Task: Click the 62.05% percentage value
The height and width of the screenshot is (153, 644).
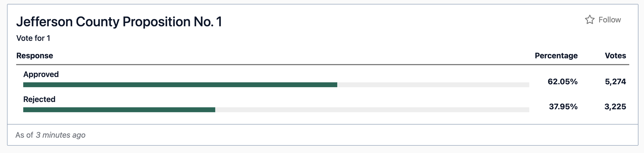Action: [x=563, y=82]
